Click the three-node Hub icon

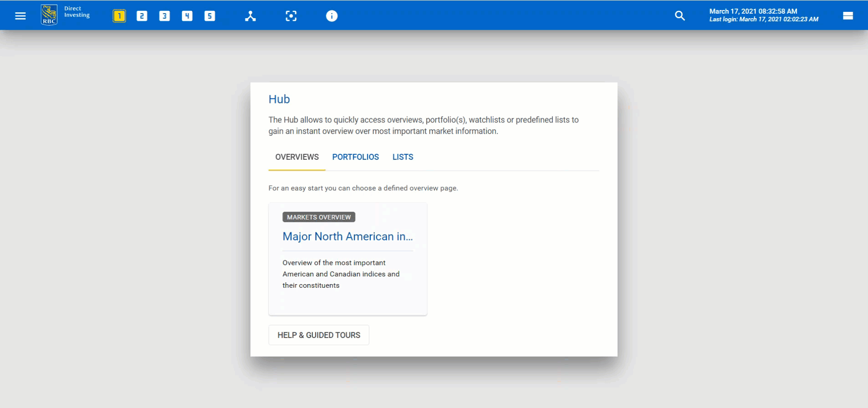point(250,16)
